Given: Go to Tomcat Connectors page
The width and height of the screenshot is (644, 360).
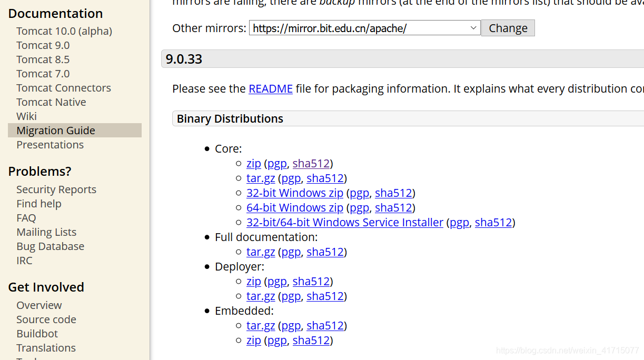Looking at the screenshot, I should tap(64, 88).
